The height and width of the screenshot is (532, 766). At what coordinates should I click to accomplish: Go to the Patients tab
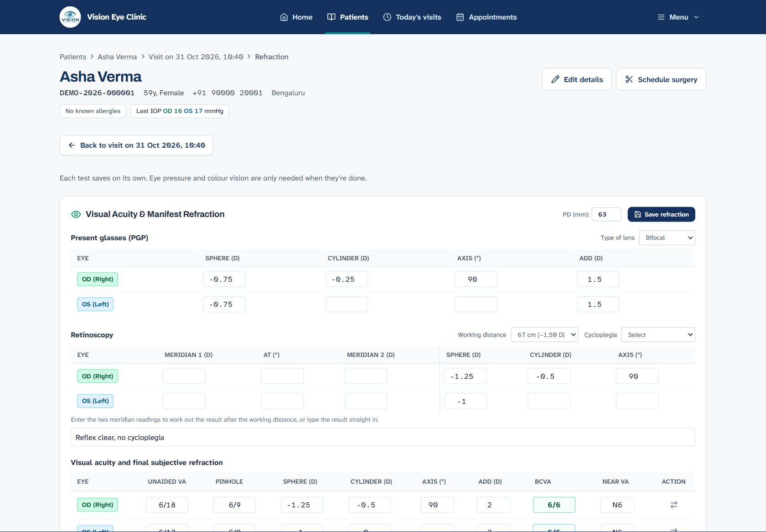[x=347, y=17]
